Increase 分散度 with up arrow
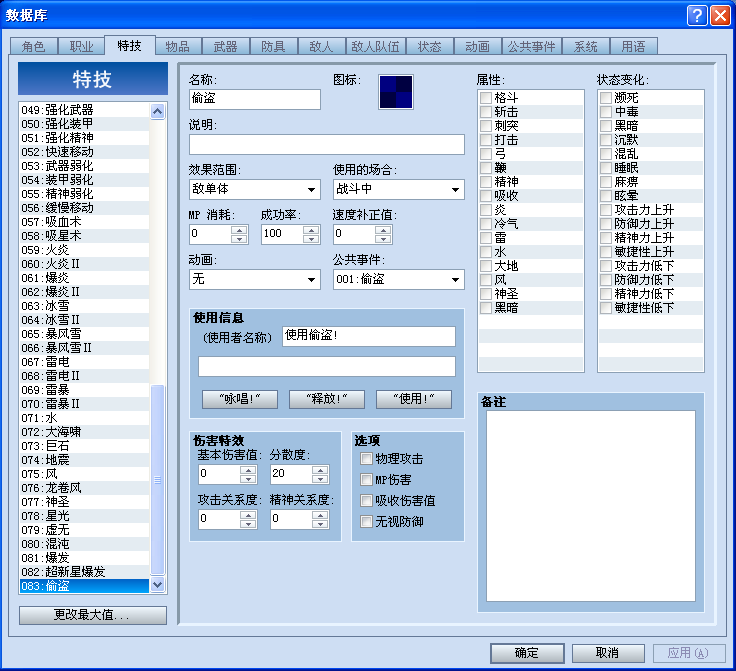This screenshot has height=671, width=736. pos(320,470)
